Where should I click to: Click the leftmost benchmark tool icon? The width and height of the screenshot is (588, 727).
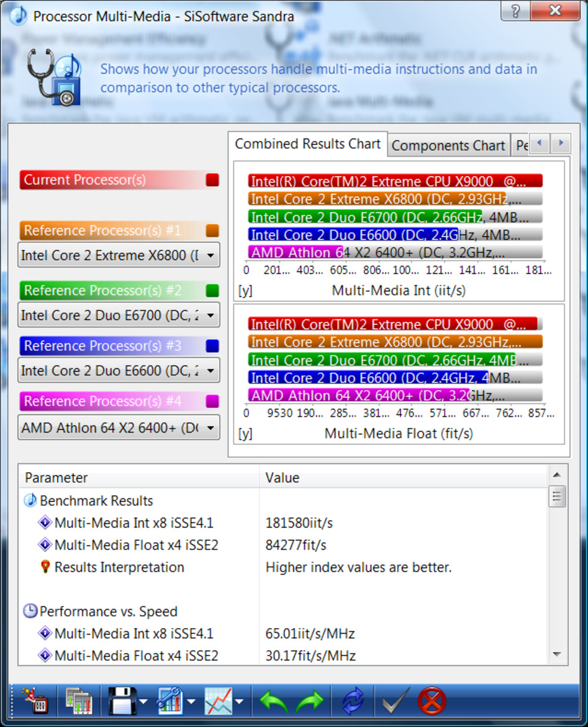[36, 700]
